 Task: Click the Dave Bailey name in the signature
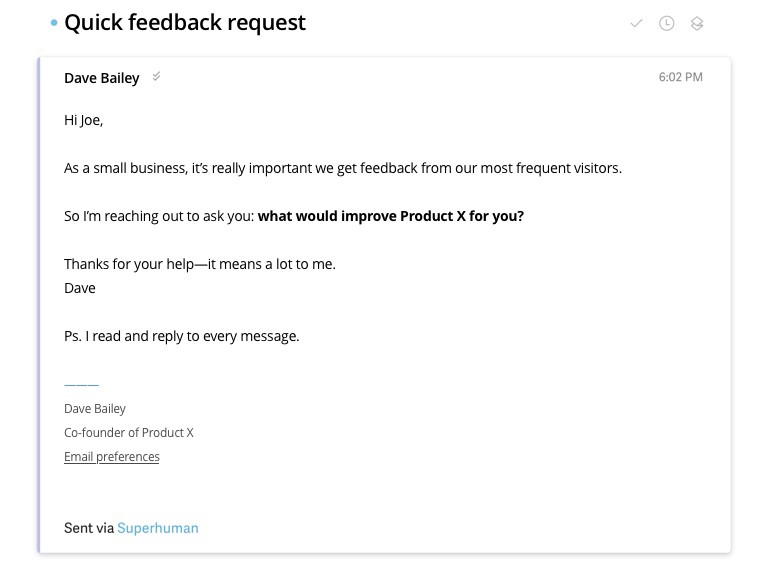(95, 409)
